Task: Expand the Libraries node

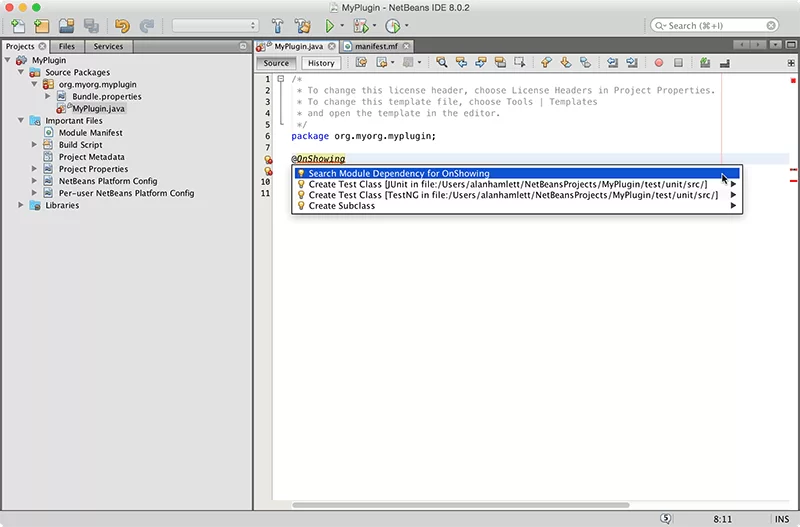Action: tap(21, 205)
